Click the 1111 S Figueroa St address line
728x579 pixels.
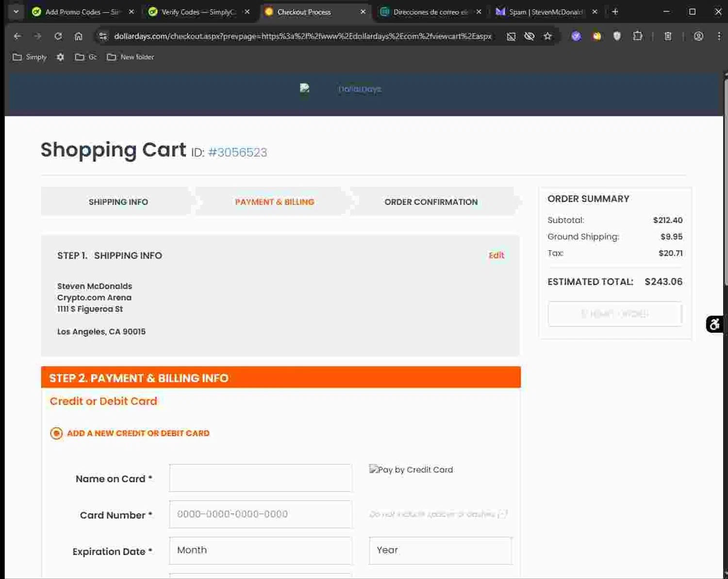(x=90, y=309)
